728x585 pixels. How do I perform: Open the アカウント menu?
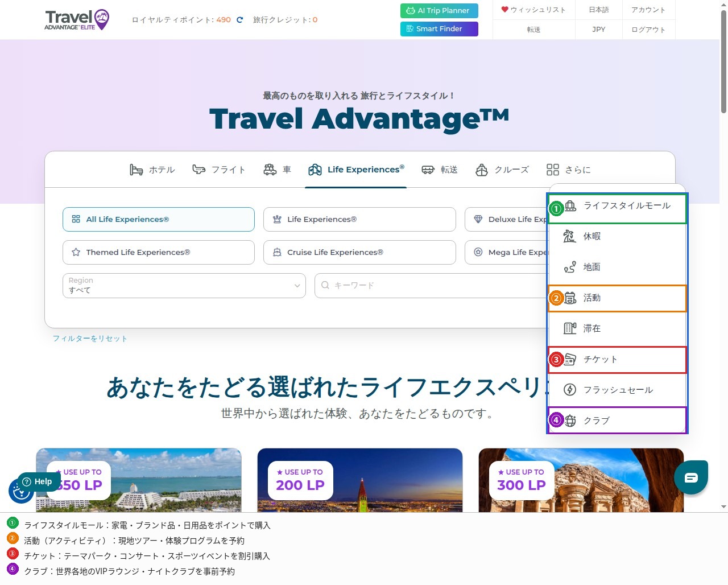[648, 10]
